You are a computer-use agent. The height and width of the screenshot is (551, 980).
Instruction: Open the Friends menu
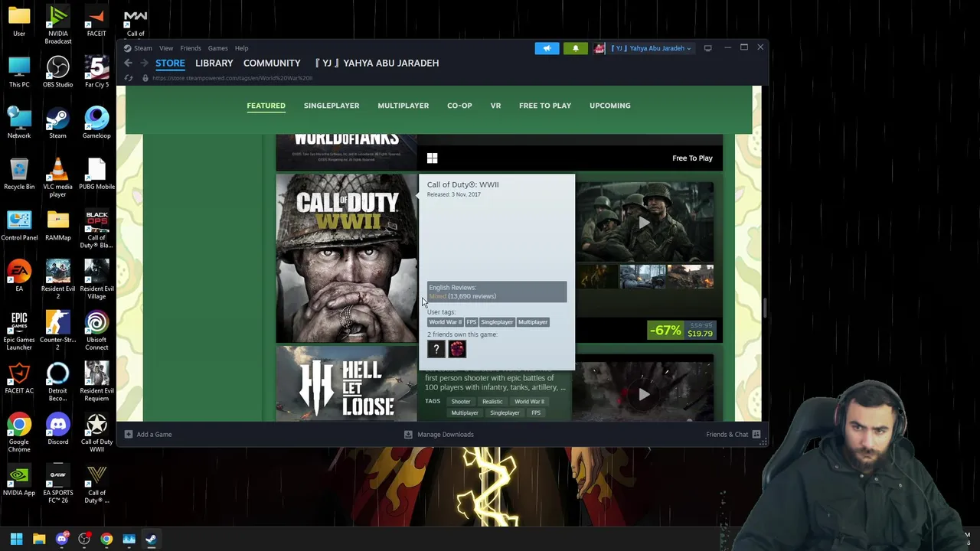[191, 48]
